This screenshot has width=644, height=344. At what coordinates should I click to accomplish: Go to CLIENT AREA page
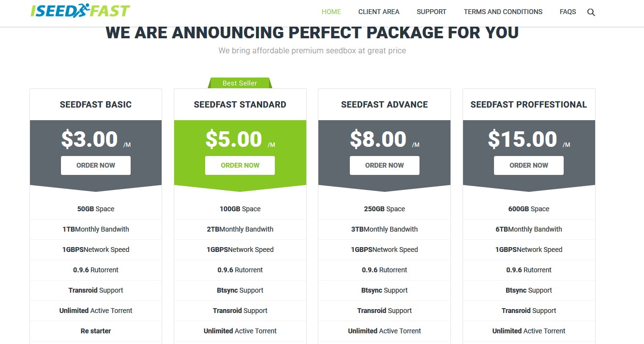tap(379, 12)
